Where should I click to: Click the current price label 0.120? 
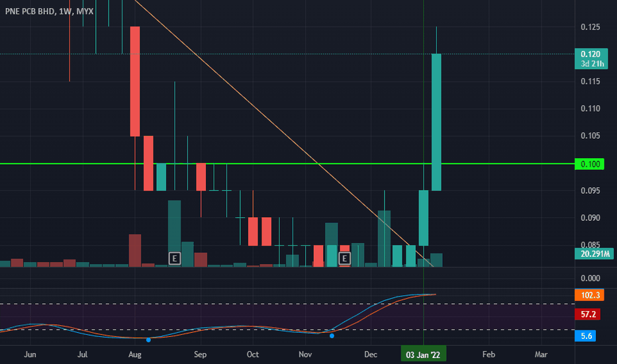[591, 59]
